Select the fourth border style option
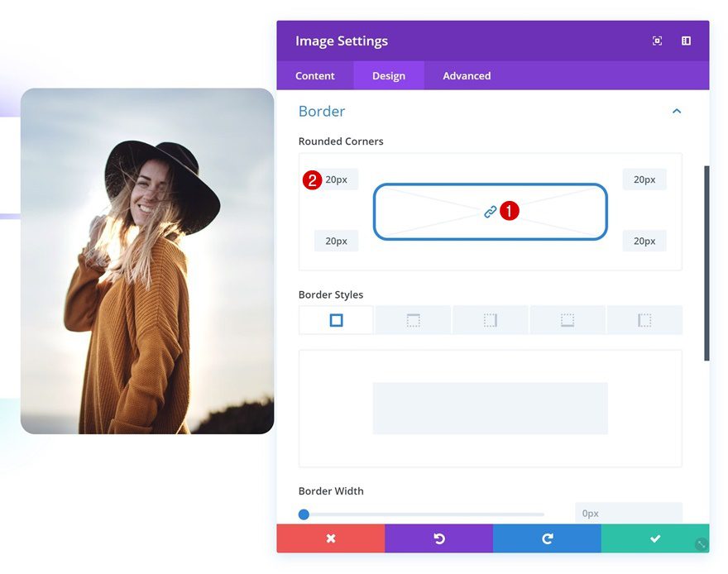 click(x=567, y=319)
